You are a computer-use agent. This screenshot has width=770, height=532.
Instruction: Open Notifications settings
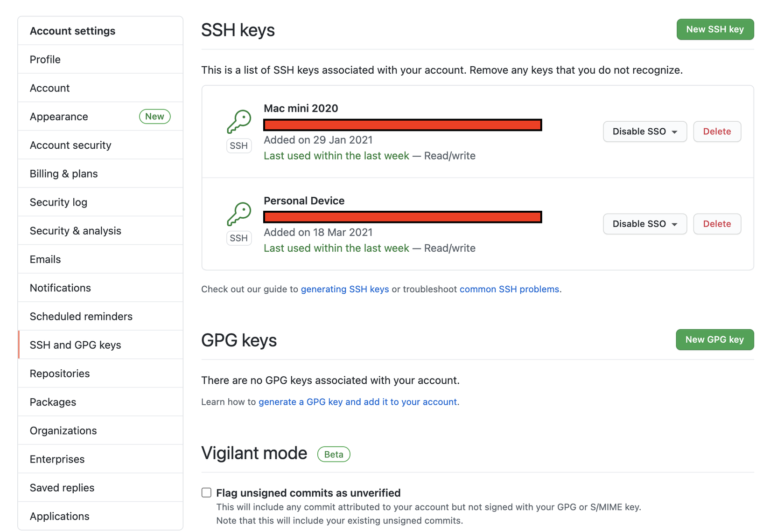[x=60, y=288]
